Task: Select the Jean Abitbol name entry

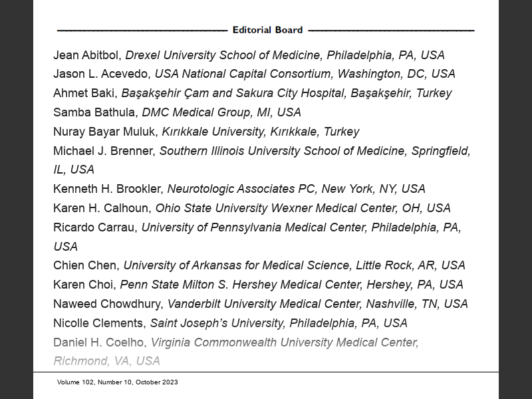Action: pos(86,55)
